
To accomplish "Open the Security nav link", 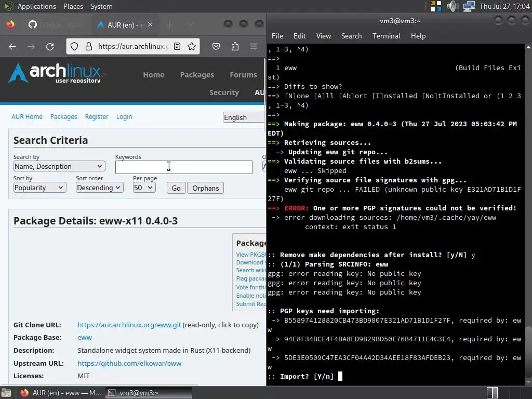I will click(x=224, y=92).
